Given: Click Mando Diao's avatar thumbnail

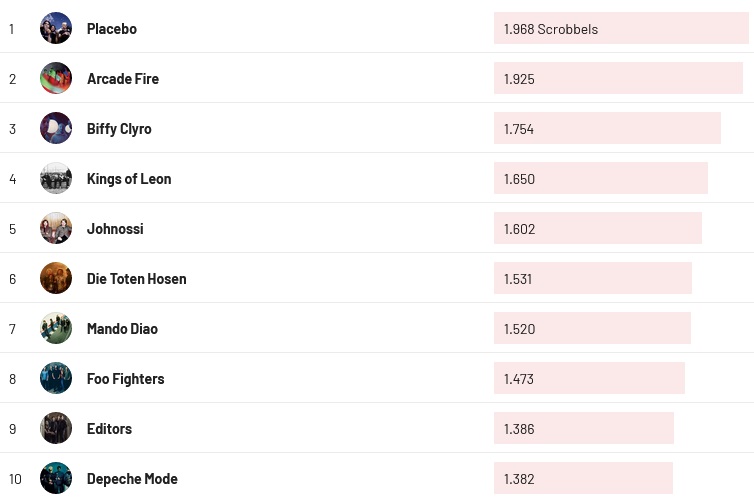Looking at the screenshot, I should [56, 328].
